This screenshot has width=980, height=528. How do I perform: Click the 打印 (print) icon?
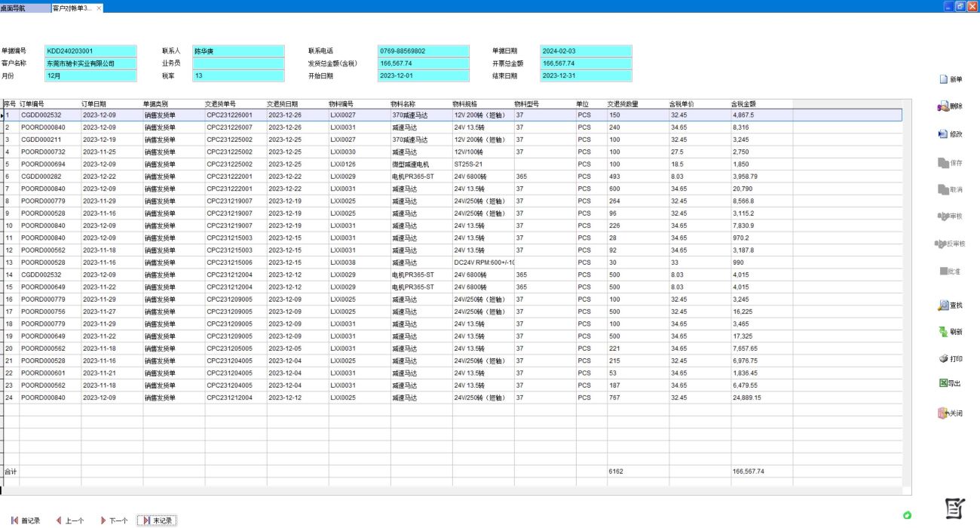(x=942, y=359)
